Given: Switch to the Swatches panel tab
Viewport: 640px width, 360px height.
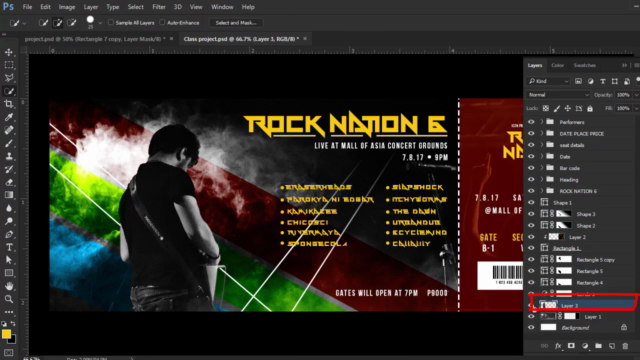Looking at the screenshot, I should coord(584,65).
